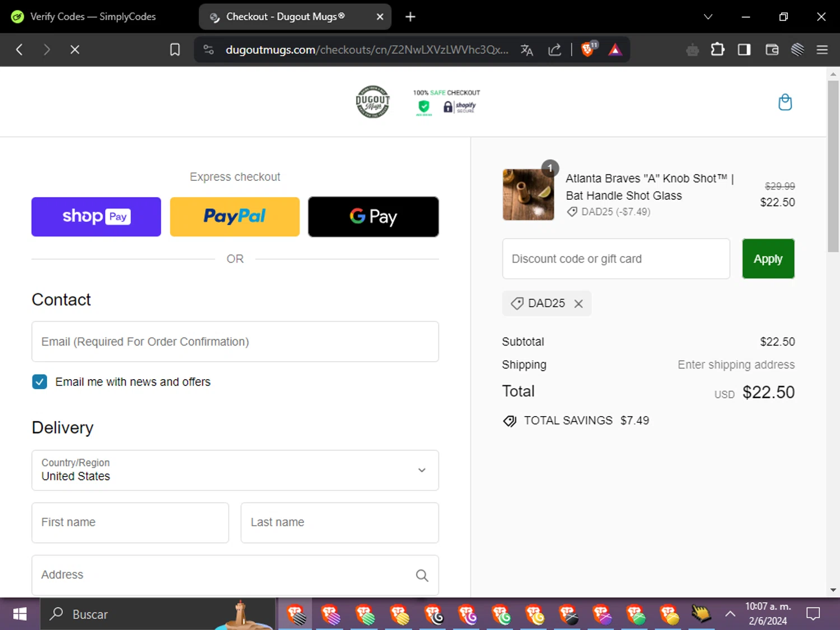Choose Google Pay express checkout
Image resolution: width=840 pixels, height=630 pixels.
pos(374,217)
